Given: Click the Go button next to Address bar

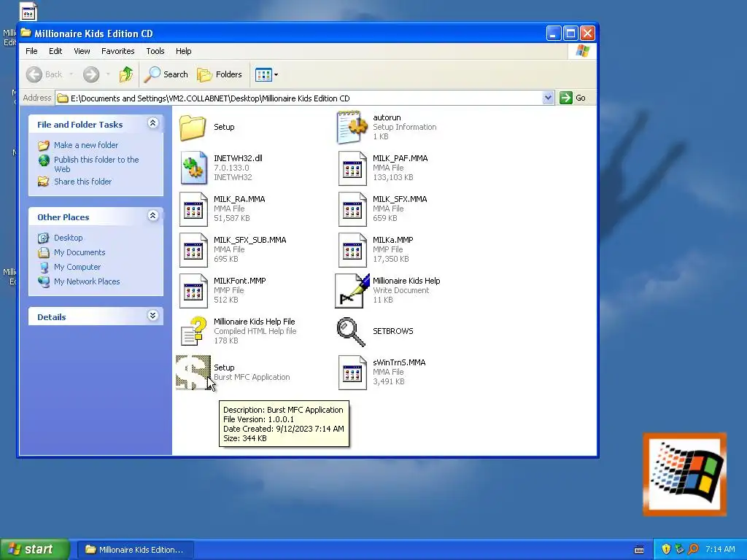Looking at the screenshot, I should [573, 98].
